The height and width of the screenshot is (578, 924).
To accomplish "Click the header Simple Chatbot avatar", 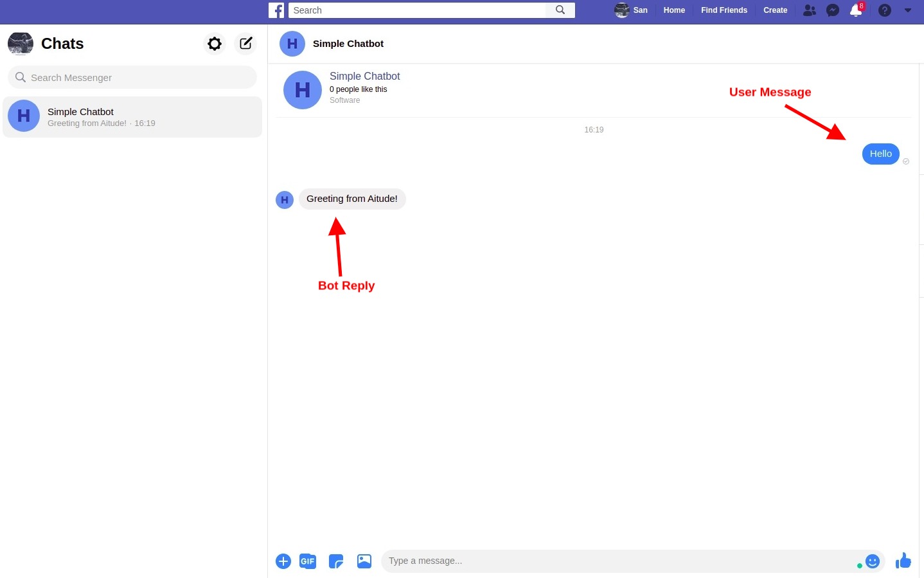I will 292,44.
